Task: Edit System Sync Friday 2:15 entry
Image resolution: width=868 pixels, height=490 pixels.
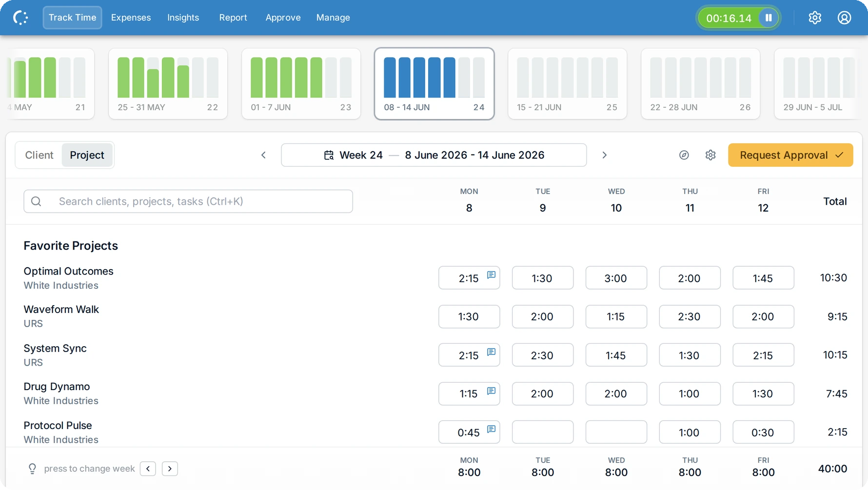Action: (763, 355)
